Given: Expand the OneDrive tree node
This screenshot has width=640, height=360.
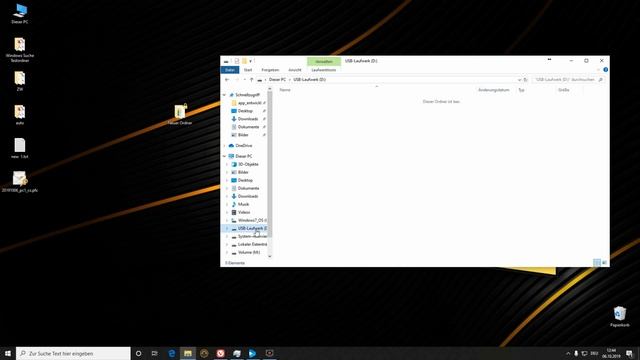Looking at the screenshot, I should pyautogui.click(x=224, y=146).
